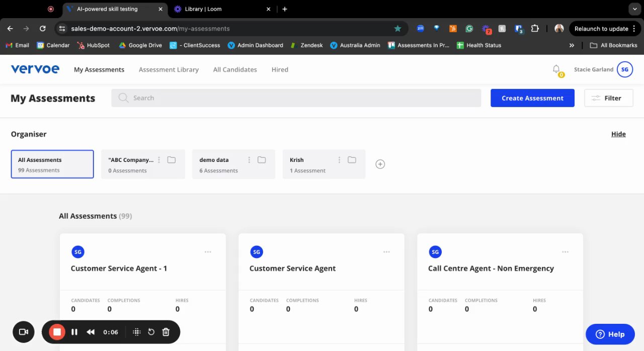Go back in browser
644x351 pixels.
click(10, 29)
